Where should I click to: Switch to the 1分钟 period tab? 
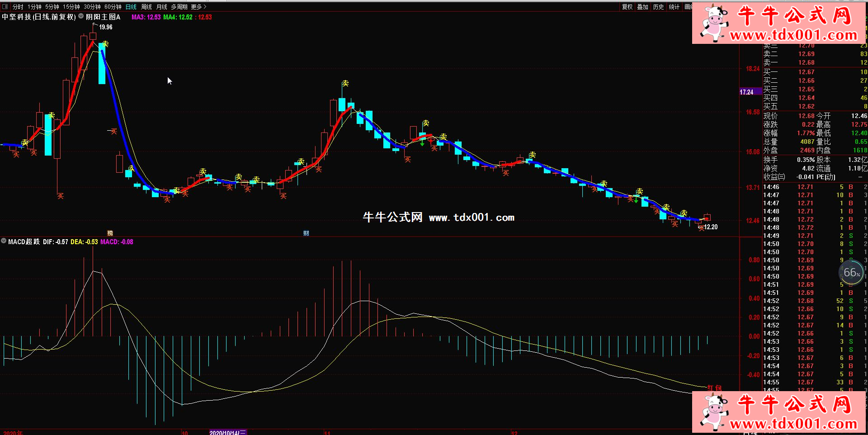34,7
